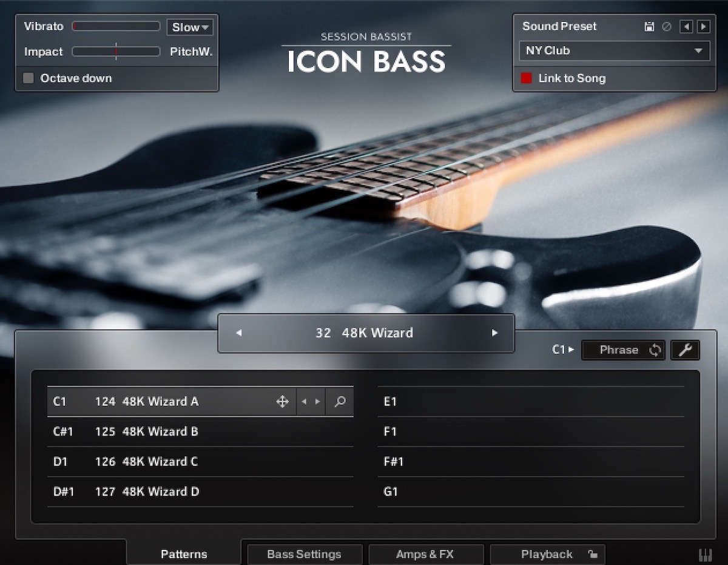Viewport: 728px width, 565px height.
Task: Toggle the Playback tab lock icon
Action: click(593, 554)
